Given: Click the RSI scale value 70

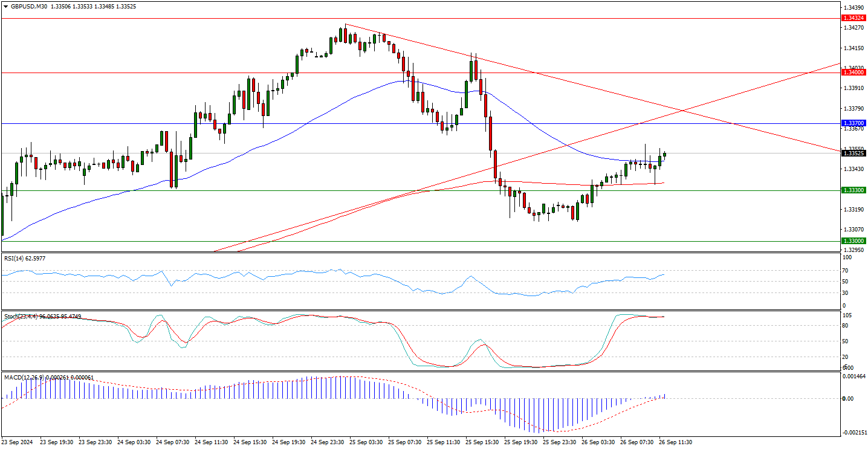Looking at the screenshot, I should tap(846, 270).
